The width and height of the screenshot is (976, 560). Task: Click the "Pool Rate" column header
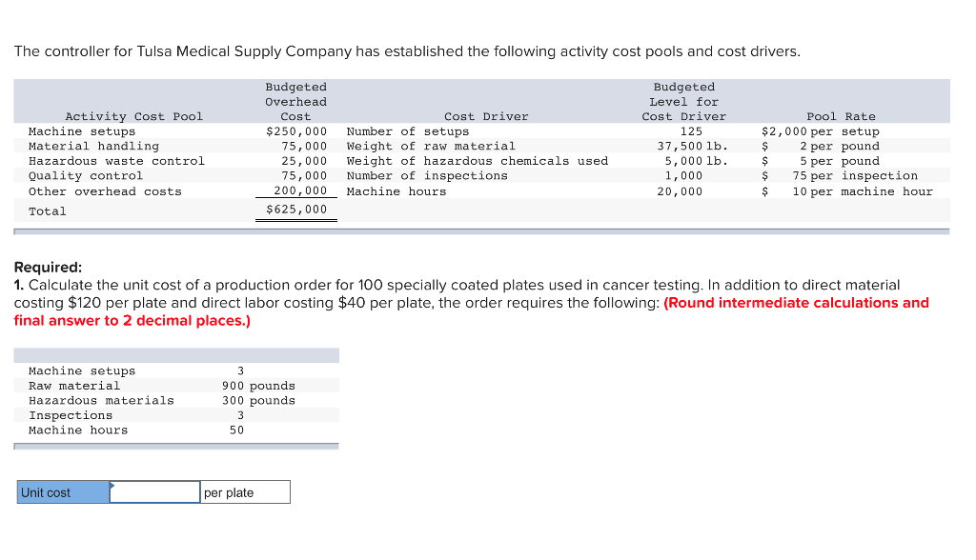coord(841,116)
